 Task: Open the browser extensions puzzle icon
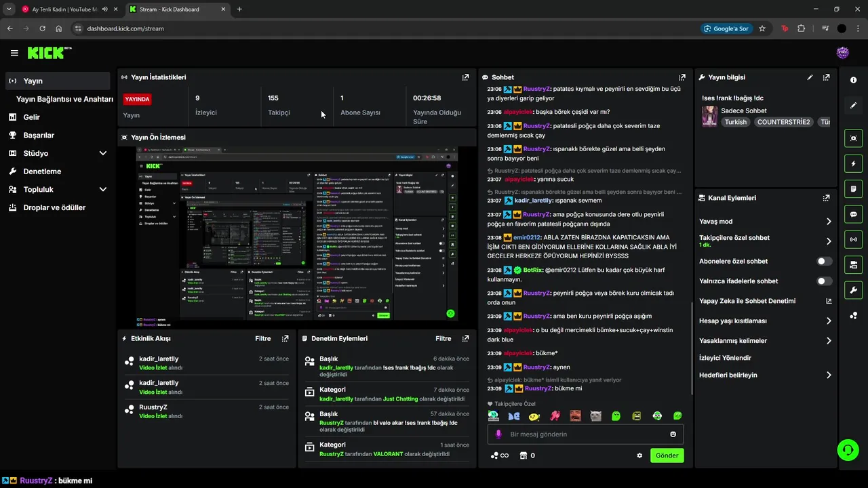click(x=802, y=28)
